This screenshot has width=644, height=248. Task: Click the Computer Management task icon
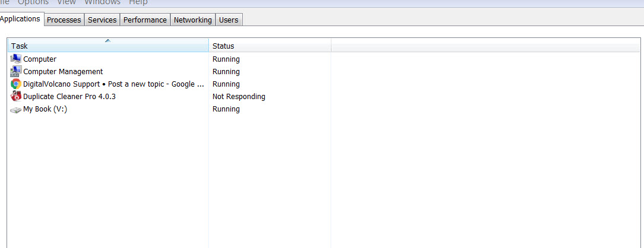pos(16,71)
